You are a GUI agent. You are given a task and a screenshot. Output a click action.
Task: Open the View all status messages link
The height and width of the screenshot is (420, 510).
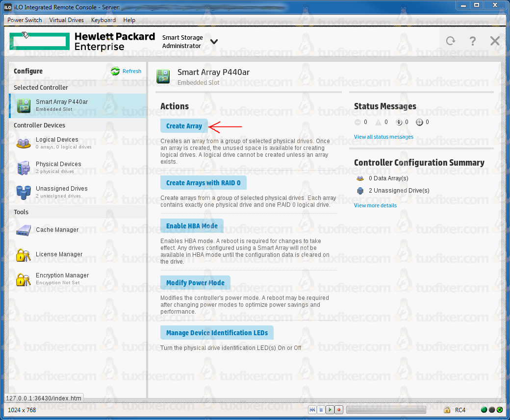[x=383, y=137]
